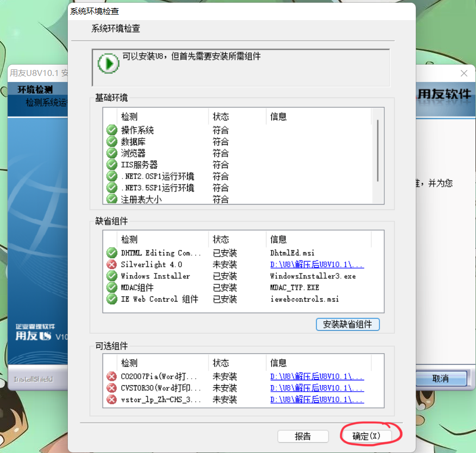
Task: Confirm with the 确定(X) button
Action: 366,436
